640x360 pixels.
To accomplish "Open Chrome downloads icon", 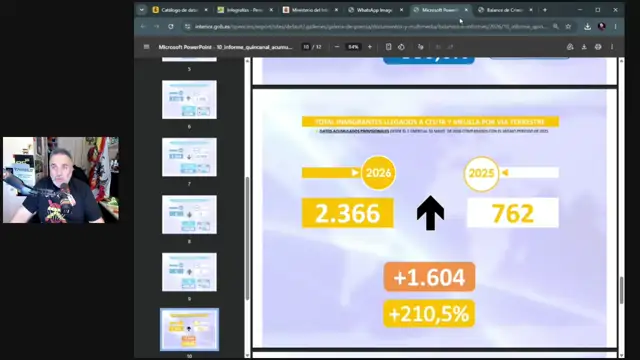I will 587,27.
